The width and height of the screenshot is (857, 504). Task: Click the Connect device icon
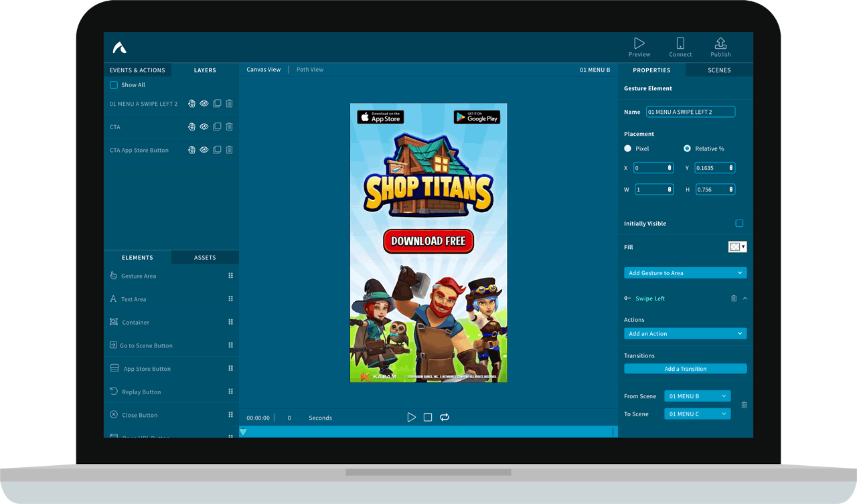pyautogui.click(x=680, y=44)
